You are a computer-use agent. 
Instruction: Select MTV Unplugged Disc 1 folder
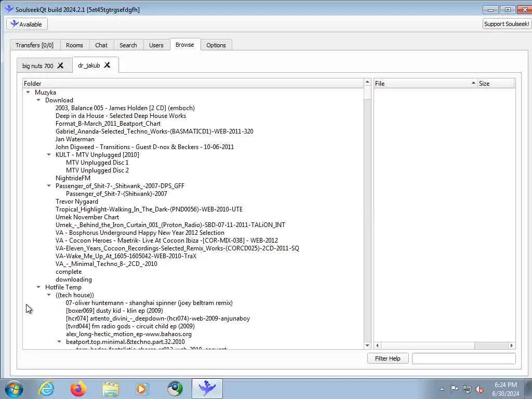click(97, 163)
